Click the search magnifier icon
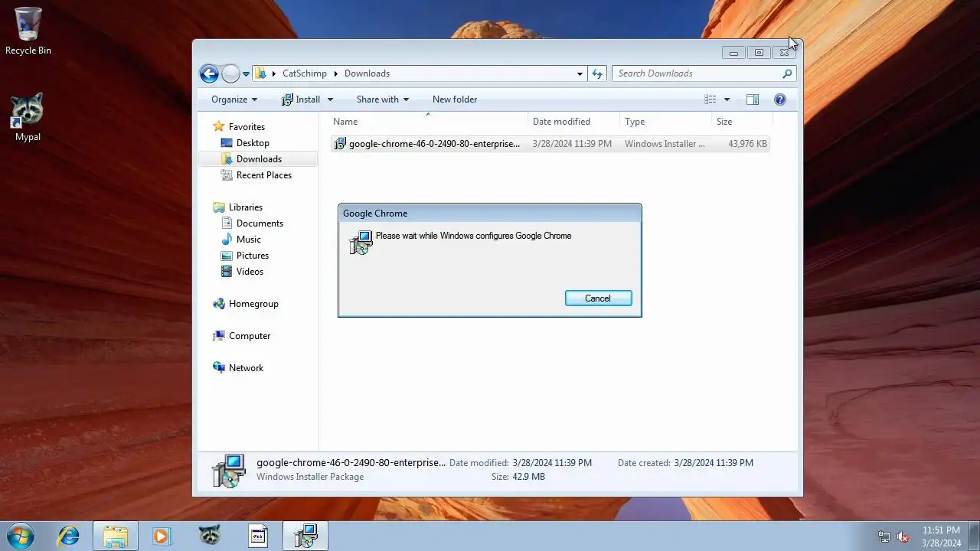The width and height of the screenshot is (980, 551). [787, 73]
